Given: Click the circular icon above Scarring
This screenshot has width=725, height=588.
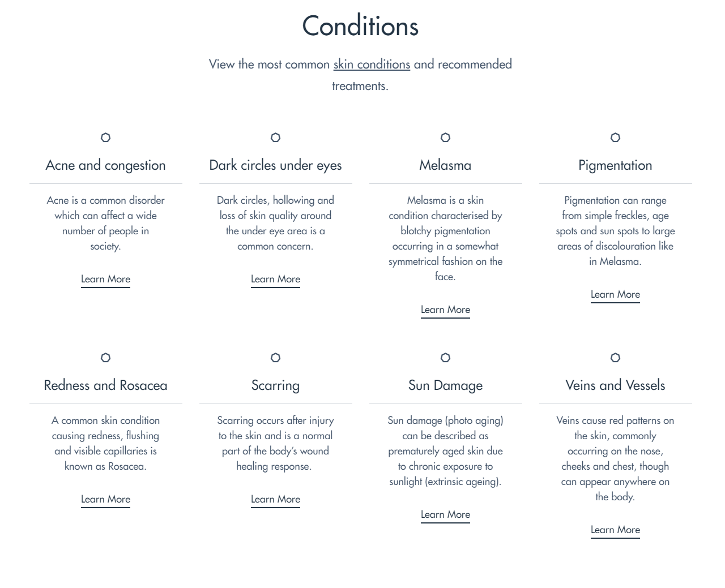Looking at the screenshot, I should tap(275, 358).
